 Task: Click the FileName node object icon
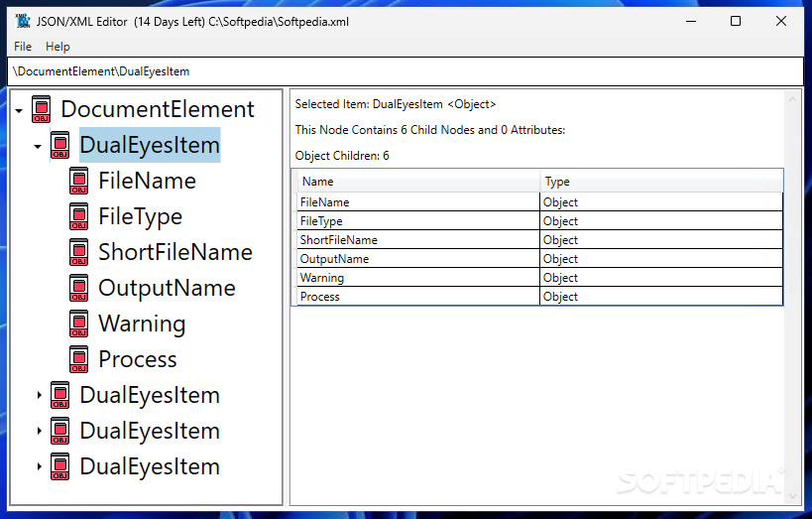[x=78, y=181]
